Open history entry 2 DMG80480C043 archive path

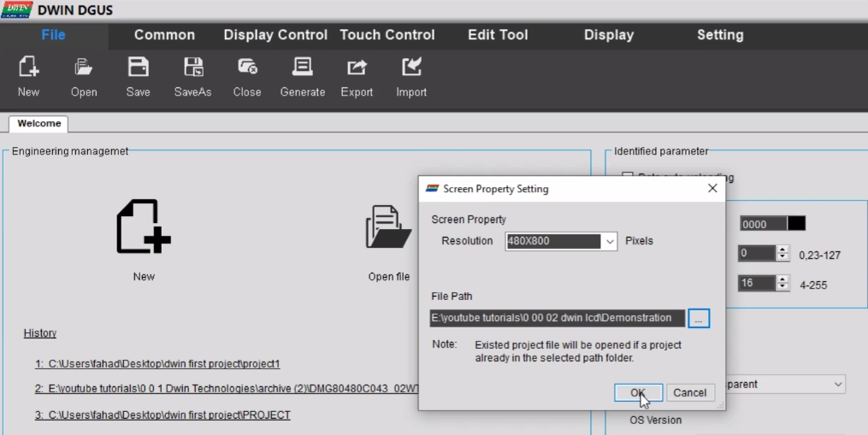(227, 389)
